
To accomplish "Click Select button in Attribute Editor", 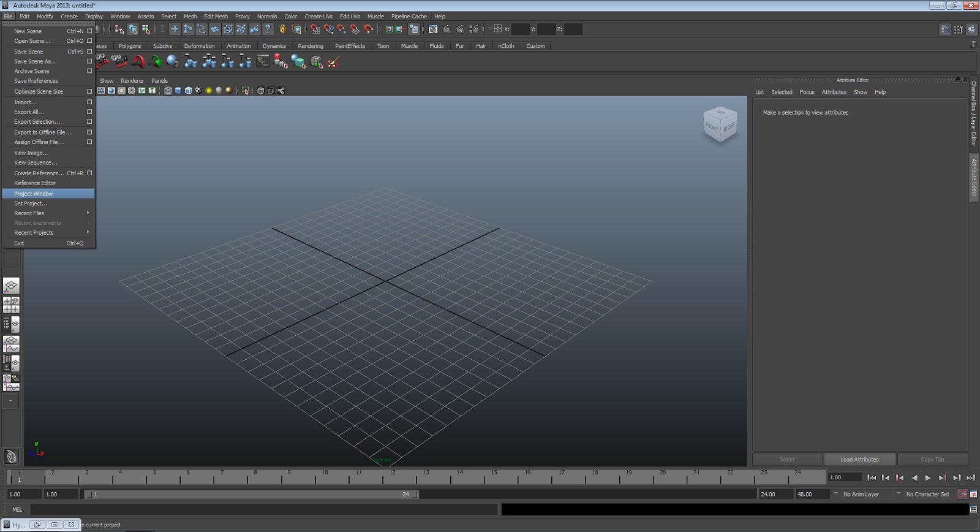I will [x=787, y=460].
